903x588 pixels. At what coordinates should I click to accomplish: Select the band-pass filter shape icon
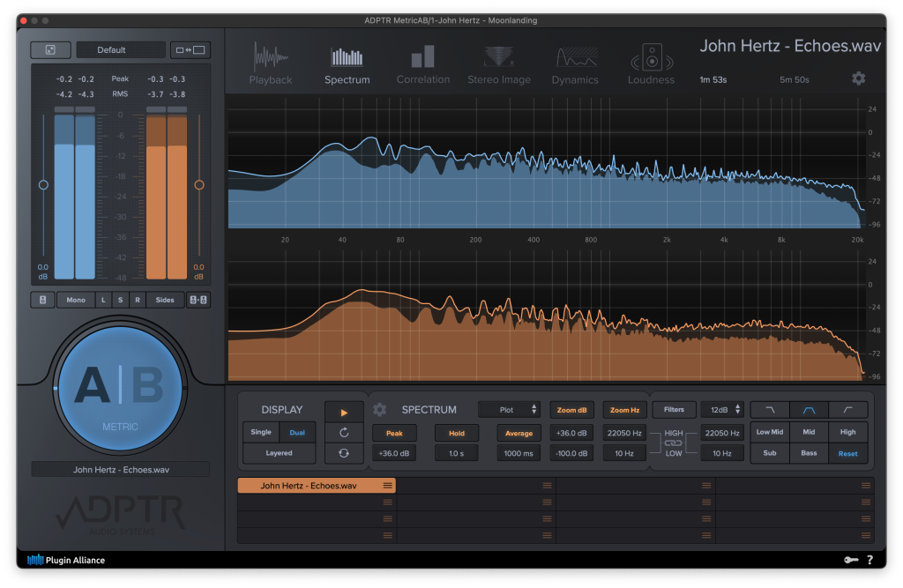pyautogui.click(x=809, y=410)
